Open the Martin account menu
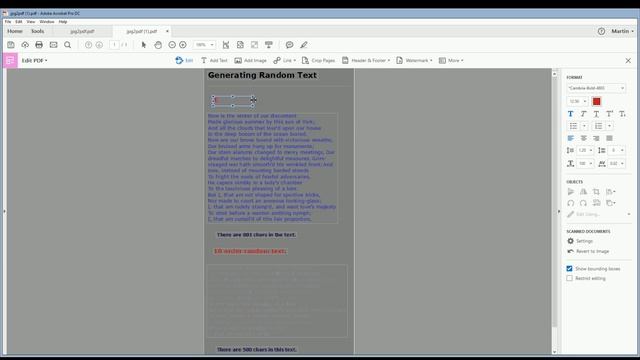The height and width of the screenshot is (360, 640). pyautogui.click(x=622, y=31)
